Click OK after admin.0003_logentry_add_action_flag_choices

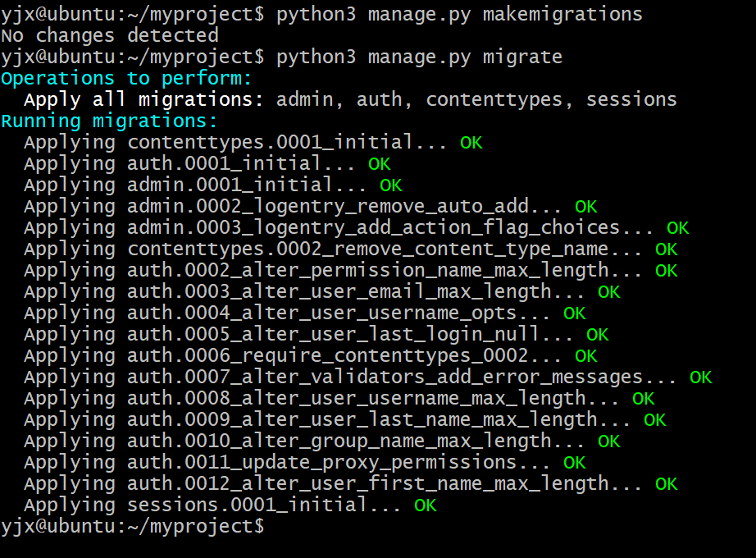click(x=677, y=228)
